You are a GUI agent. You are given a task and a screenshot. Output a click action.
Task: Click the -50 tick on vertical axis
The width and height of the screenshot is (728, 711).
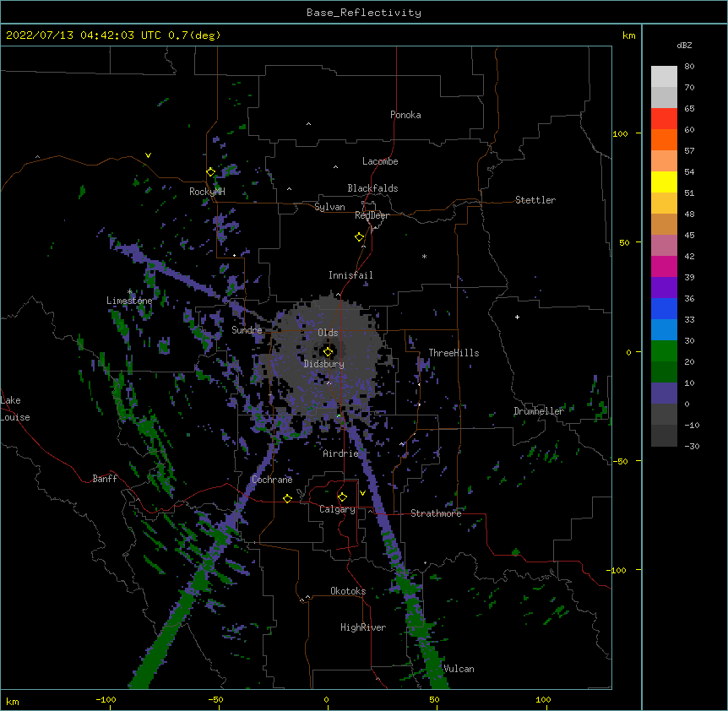(x=620, y=461)
